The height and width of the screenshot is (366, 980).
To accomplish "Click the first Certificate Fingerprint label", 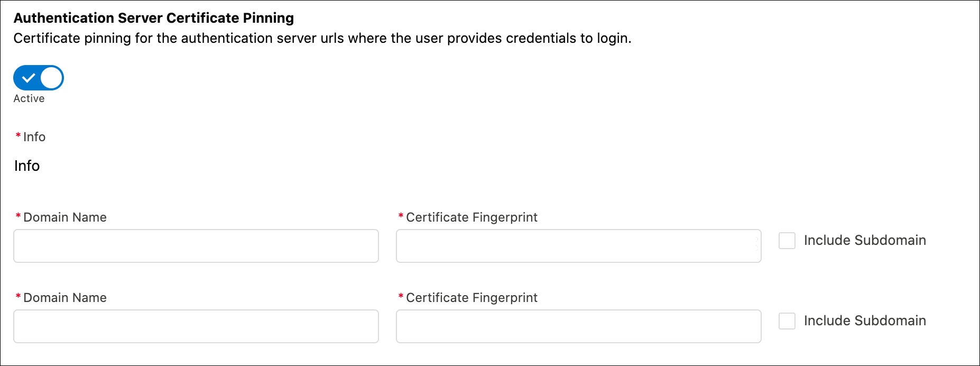I will point(471,217).
